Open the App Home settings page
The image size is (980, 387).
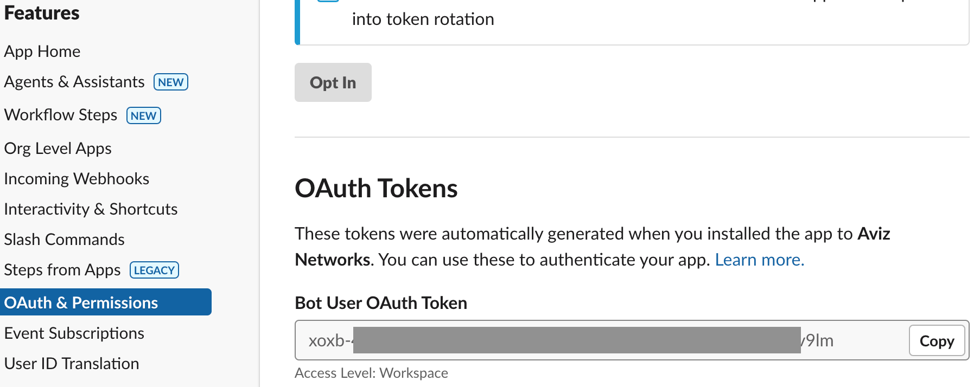(42, 51)
